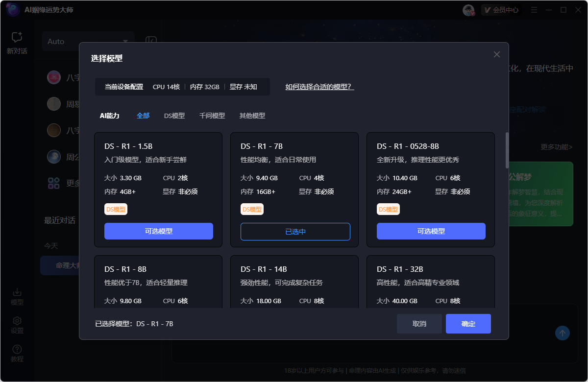This screenshot has width=588, height=382.
Task: Select the DS - R1 - 0528-8B model
Action: tap(431, 231)
